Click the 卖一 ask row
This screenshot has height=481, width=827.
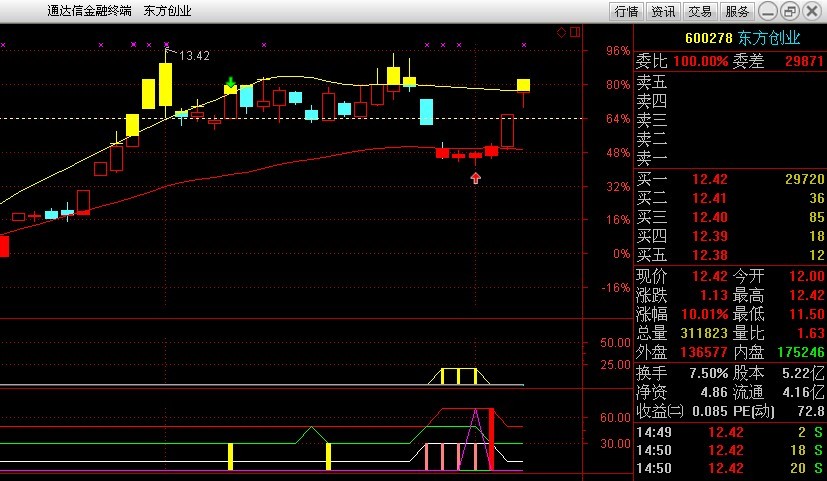coord(730,158)
